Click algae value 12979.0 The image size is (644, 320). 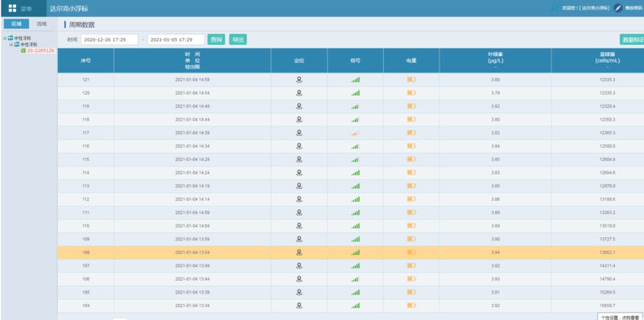coord(608,186)
